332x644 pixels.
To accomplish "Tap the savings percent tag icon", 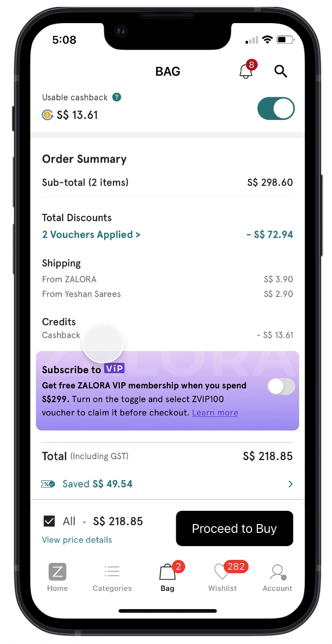I will [x=48, y=484].
